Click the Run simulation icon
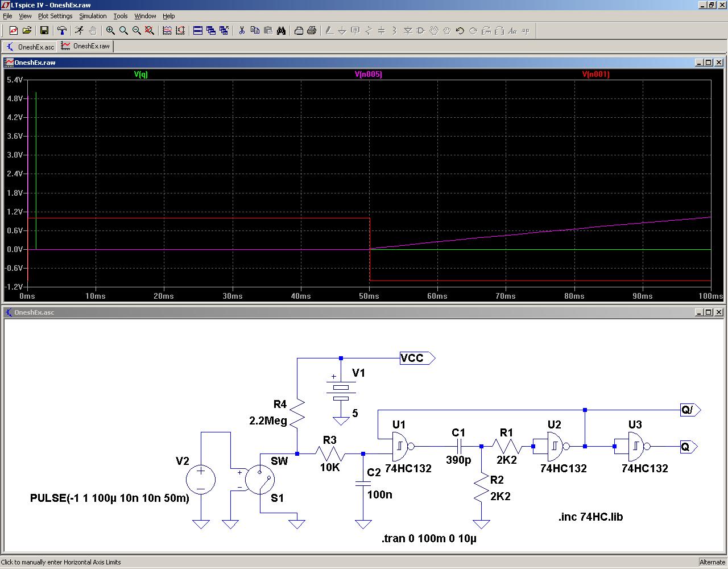The width and height of the screenshot is (728, 569). (79, 31)
